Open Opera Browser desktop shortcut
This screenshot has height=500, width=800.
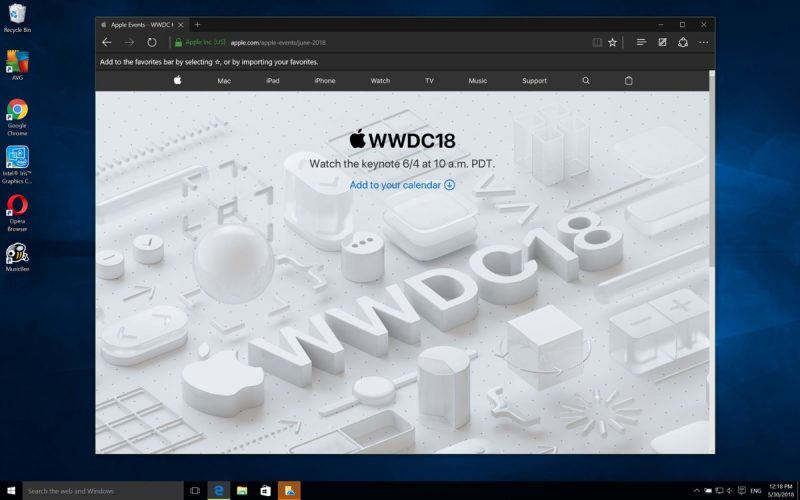[x=17, y=213]
